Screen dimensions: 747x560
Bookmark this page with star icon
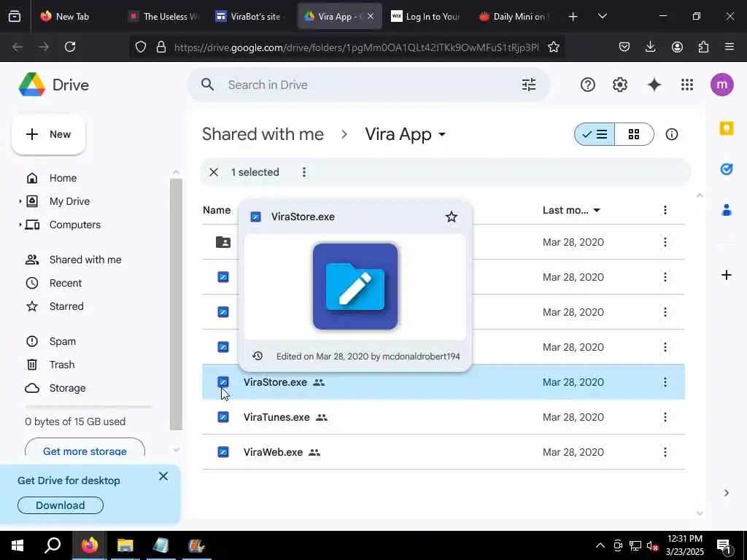(553, 47)
